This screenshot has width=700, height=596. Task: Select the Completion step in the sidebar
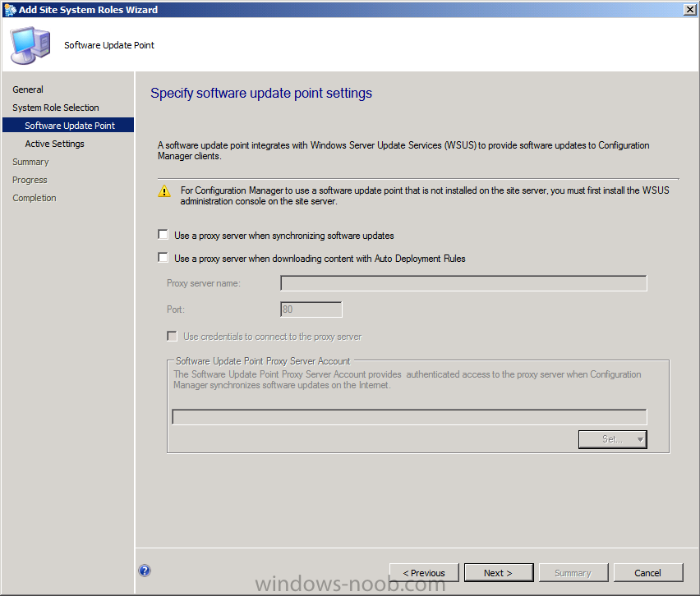coord(35,198)
